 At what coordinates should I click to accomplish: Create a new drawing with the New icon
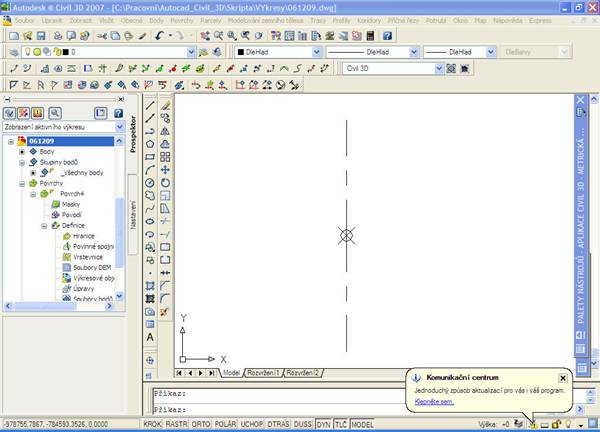tap(14, 36)
